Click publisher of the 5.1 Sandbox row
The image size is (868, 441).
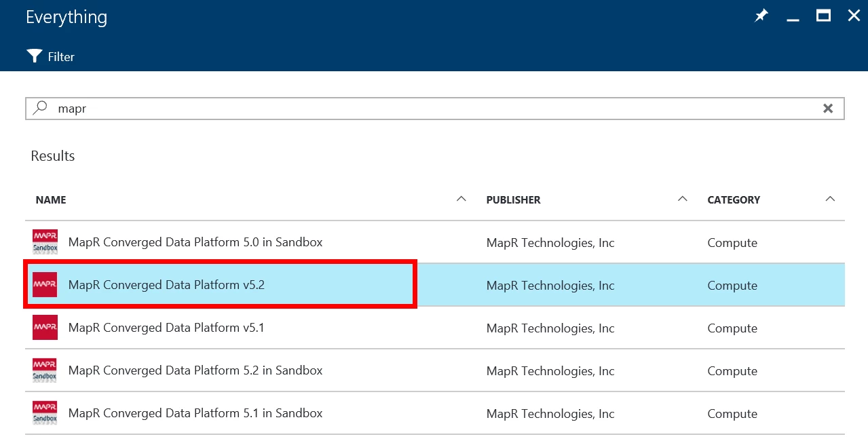point(550,414)
